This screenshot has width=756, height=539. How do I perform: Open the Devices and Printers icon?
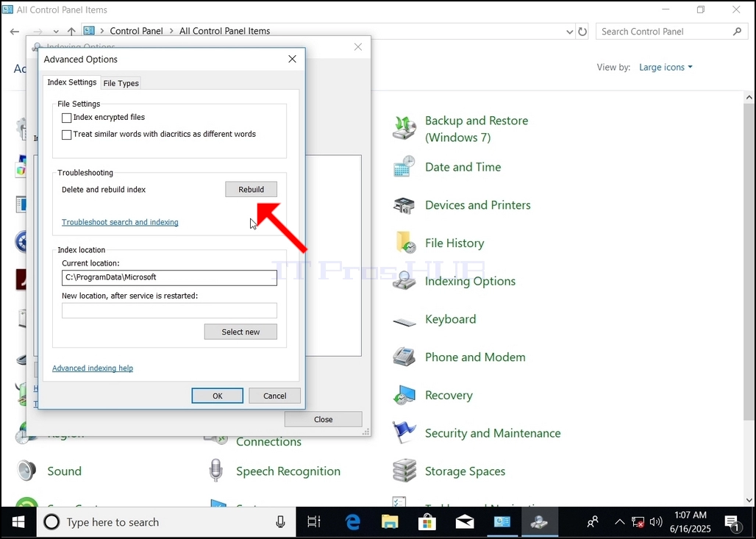(x=404, y=205)
